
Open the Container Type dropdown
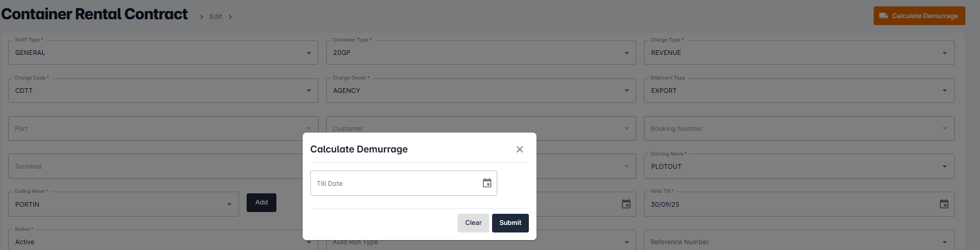pos(481,53)
